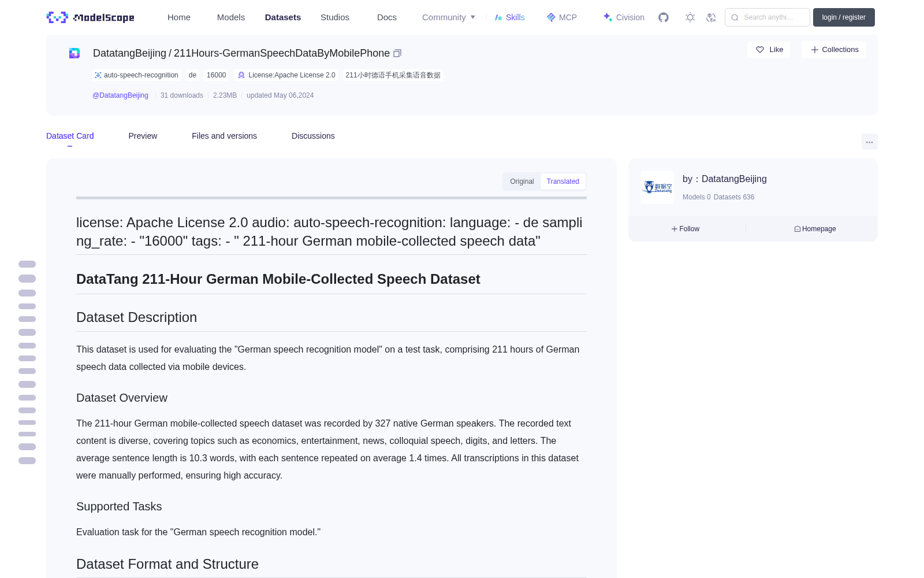This screenshot has height=578, width=924.
Task: Click the last outline navigation marker
Action: pos(27,461)
